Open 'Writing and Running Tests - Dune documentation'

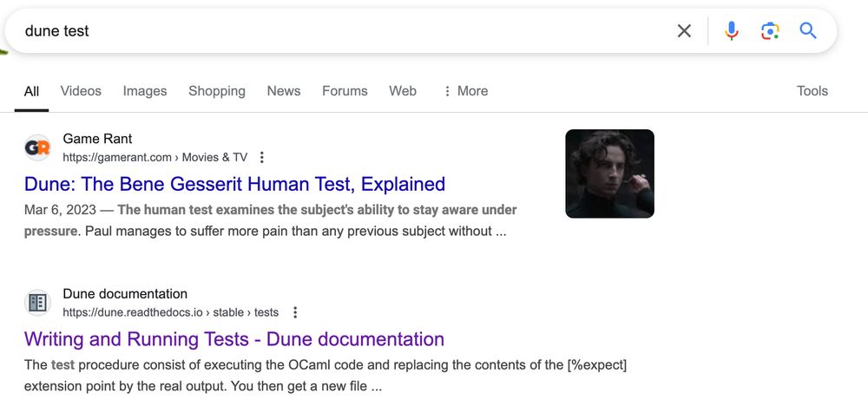click(x=234, y=339)
